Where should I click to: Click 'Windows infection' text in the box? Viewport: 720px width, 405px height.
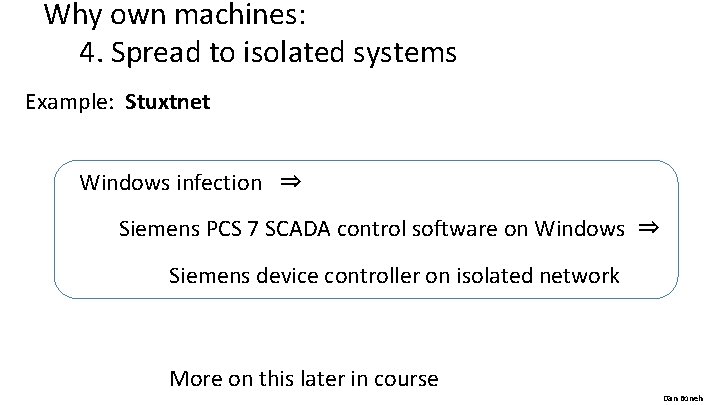tap(171, 183)
